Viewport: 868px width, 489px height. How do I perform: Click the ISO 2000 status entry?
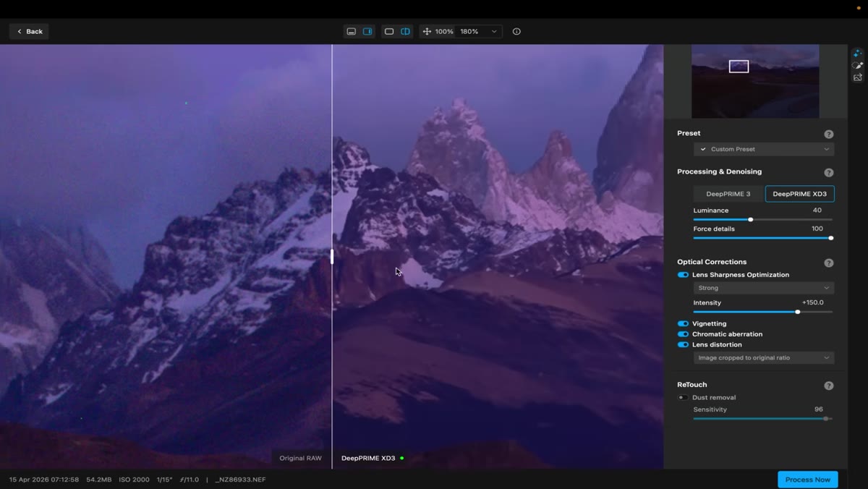coord(135,480)
